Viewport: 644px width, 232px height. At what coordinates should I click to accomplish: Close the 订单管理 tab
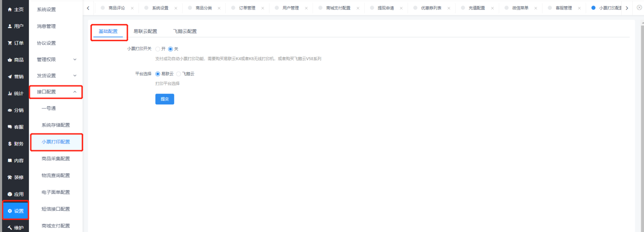click(262, 8)
